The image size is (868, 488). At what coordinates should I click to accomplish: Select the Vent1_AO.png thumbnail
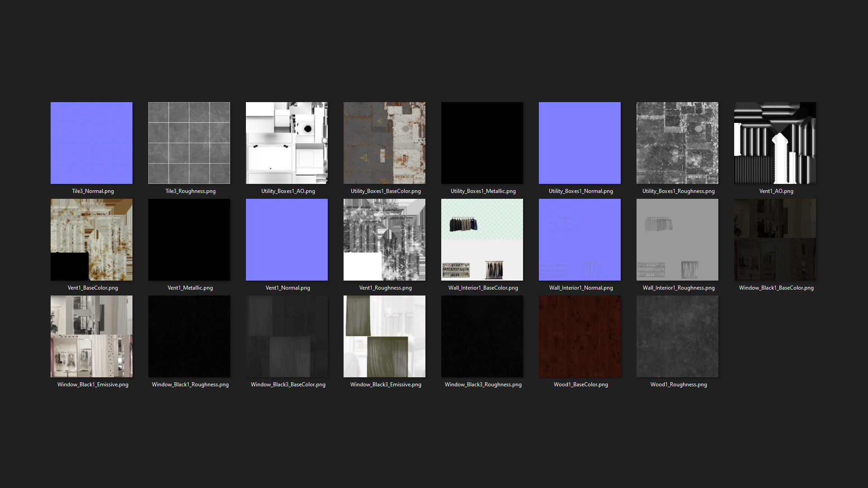pos(775,143)
